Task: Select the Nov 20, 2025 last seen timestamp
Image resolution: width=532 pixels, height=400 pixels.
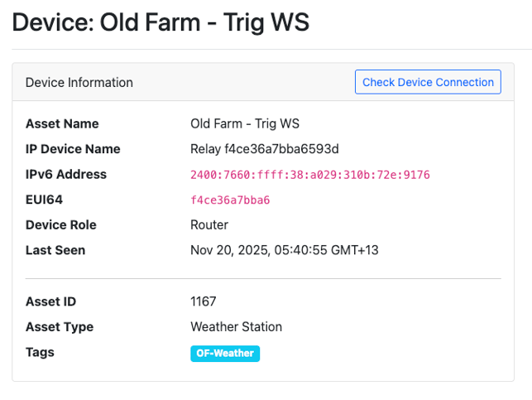Action: pos(285,250)
